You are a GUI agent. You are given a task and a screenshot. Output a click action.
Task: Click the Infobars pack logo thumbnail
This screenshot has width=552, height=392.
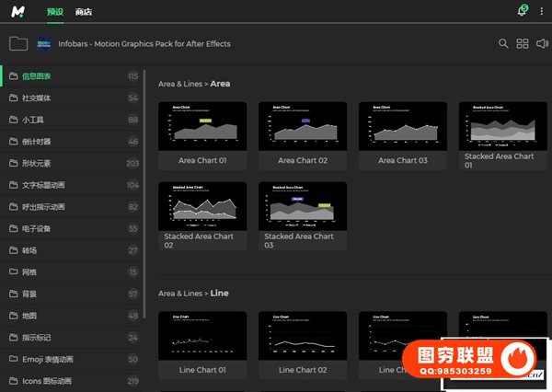44,43
